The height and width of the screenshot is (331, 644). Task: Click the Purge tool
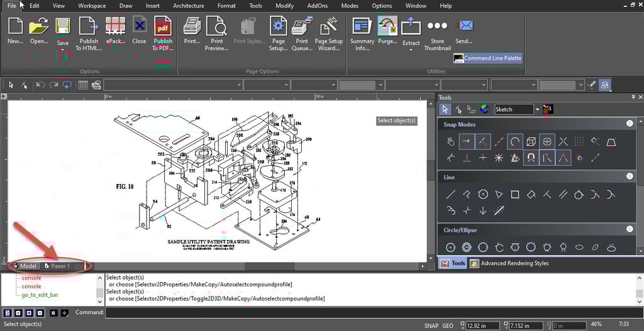click(387, 26)
